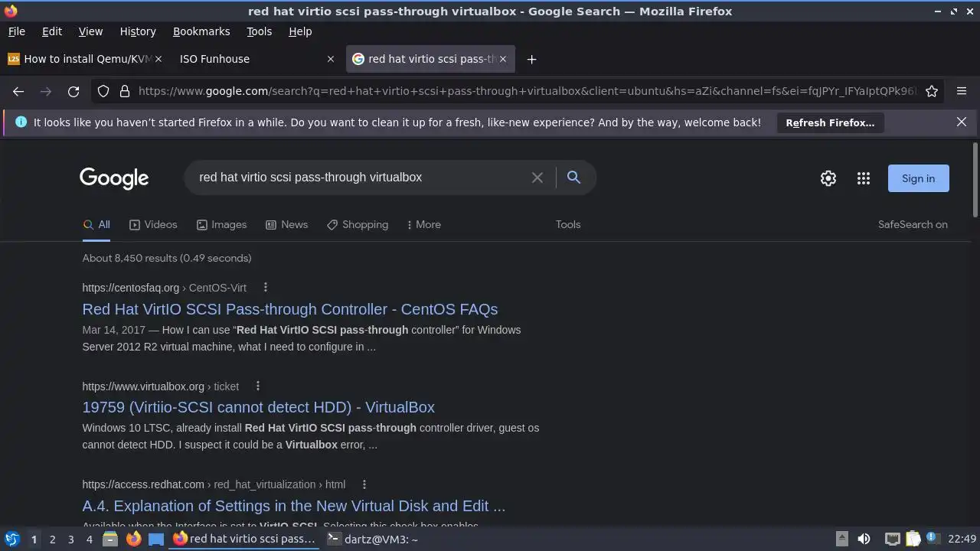Close the ISO Funhouse tab

(x=331, y=59)
